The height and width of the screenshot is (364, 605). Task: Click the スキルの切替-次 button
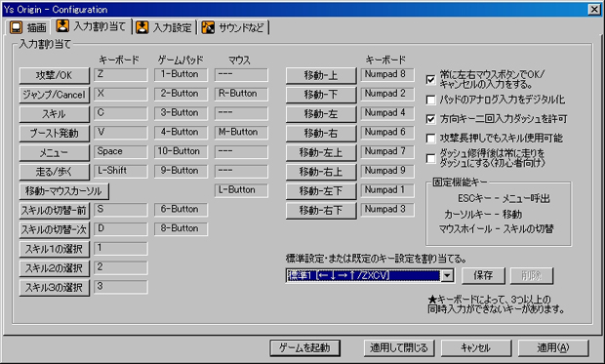click(55, 230)
